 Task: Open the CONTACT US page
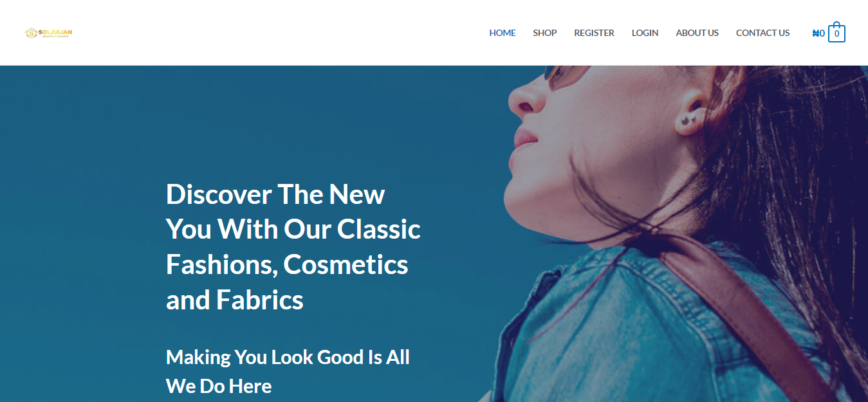pyautogui.click(x=762, y=33)
